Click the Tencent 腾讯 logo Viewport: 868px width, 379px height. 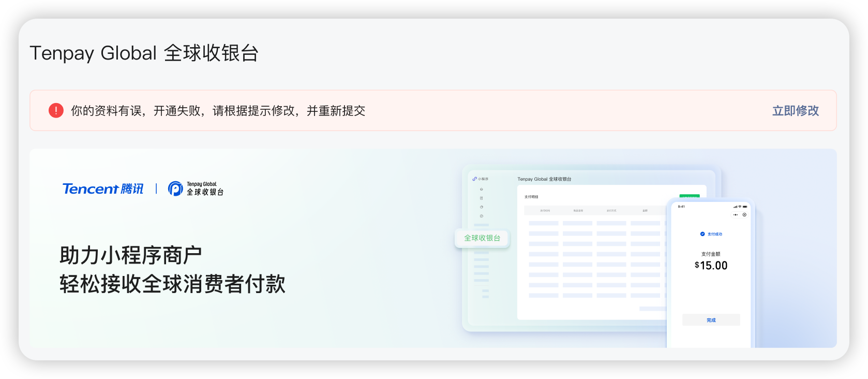(103, 188)
